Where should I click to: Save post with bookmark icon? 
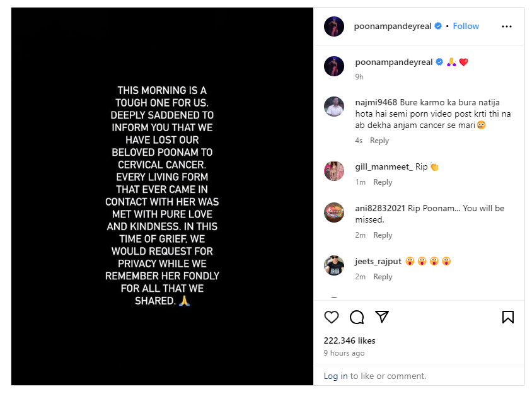(x=508, y=317)
